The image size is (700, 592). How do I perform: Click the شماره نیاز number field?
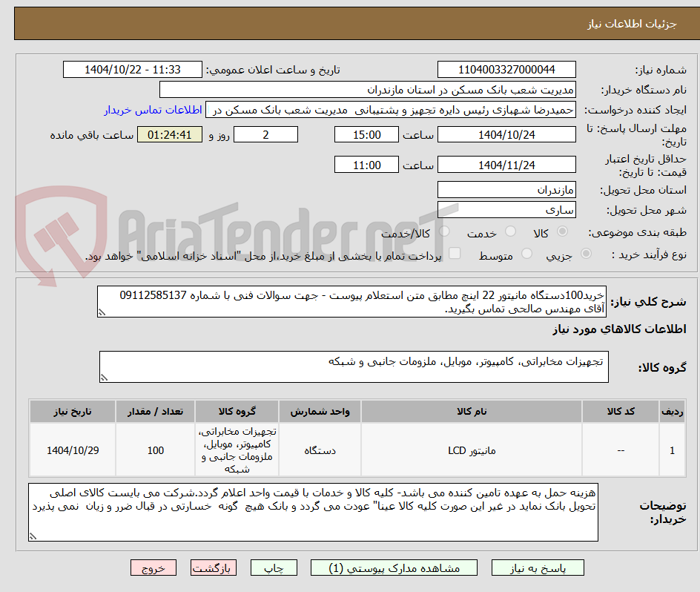[x=506, y=67]
